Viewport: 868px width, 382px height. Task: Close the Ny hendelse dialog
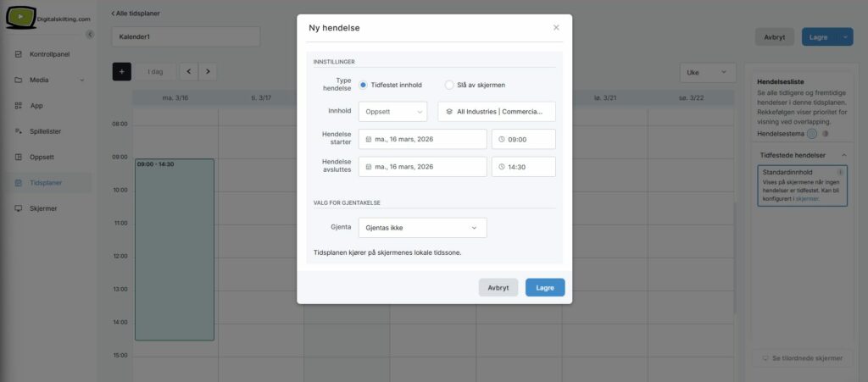pyautogui.click(x=556, y=28)
